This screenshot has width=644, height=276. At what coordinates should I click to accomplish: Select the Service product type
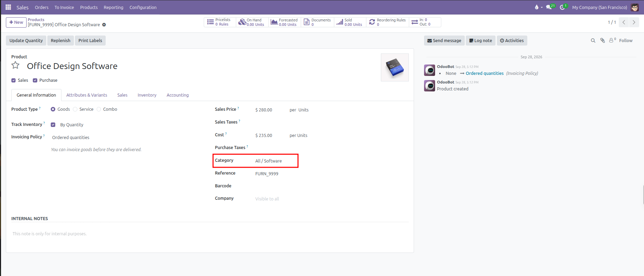75,109
